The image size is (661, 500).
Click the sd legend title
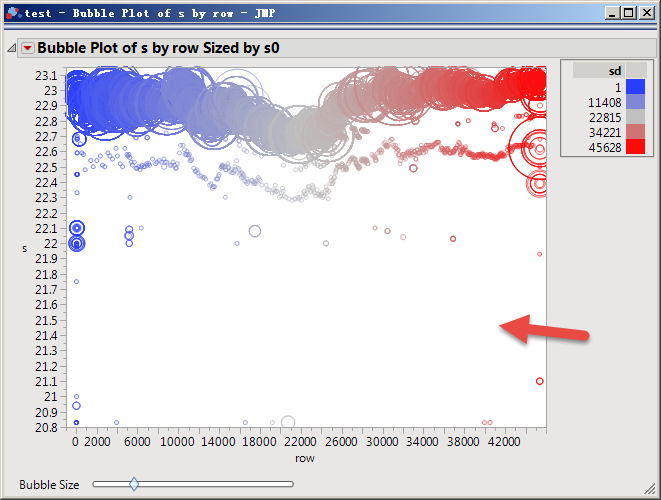[615, 71]
